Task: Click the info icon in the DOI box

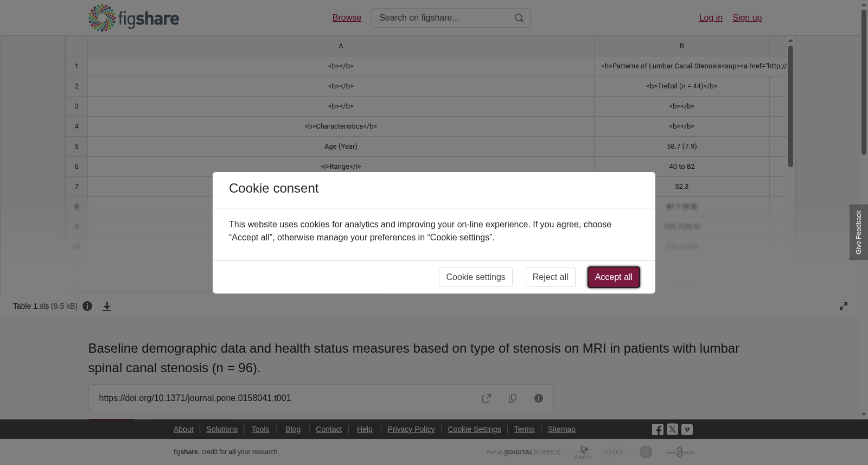Action: [539, 398]
